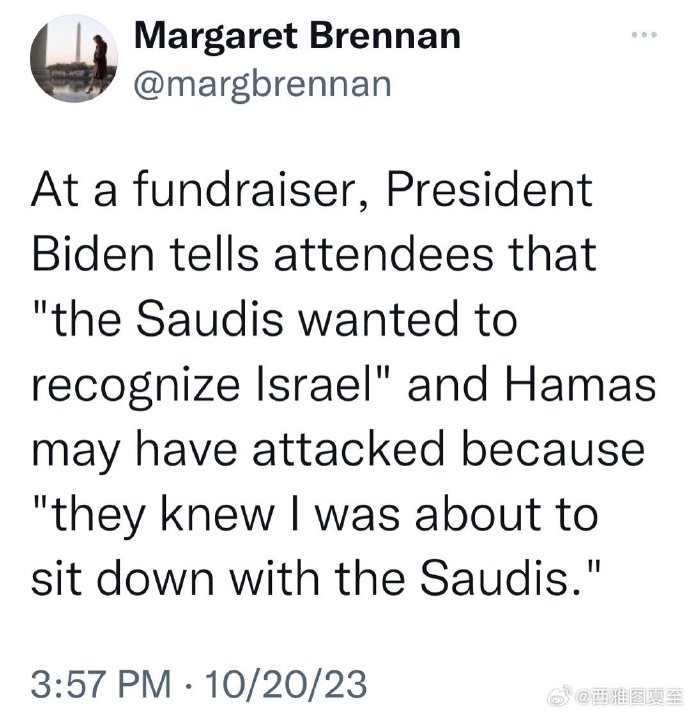This screenshot has height=713, width=690.
Task: Visit the @margbrennan handle
Action: (x=262, y=85)
